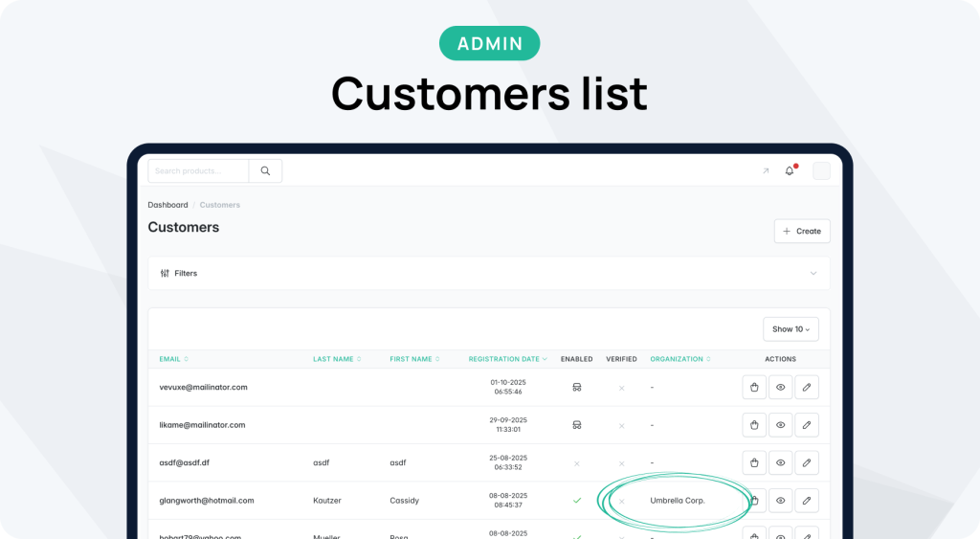The height and width of the screenshot is (539, 980).
Task: View glangworth@hotmail.com using eye icon
Action: (x=781, y=500)
